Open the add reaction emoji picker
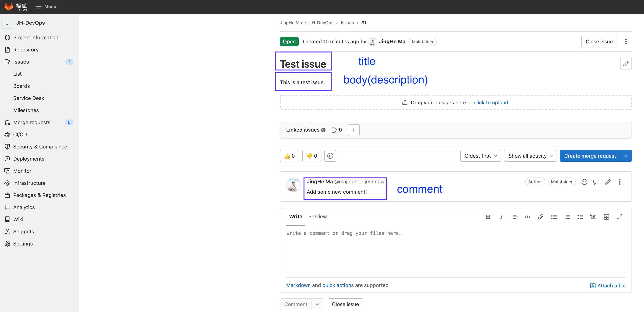 coord(330,156)
